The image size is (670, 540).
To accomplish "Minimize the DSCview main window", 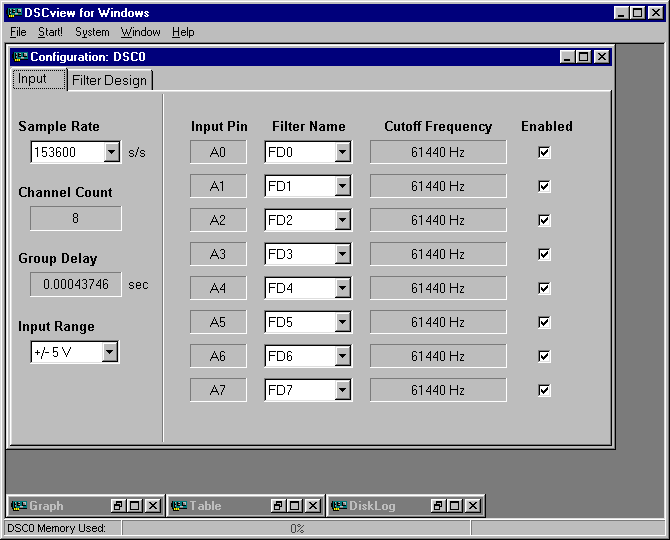I will (621, 13).
